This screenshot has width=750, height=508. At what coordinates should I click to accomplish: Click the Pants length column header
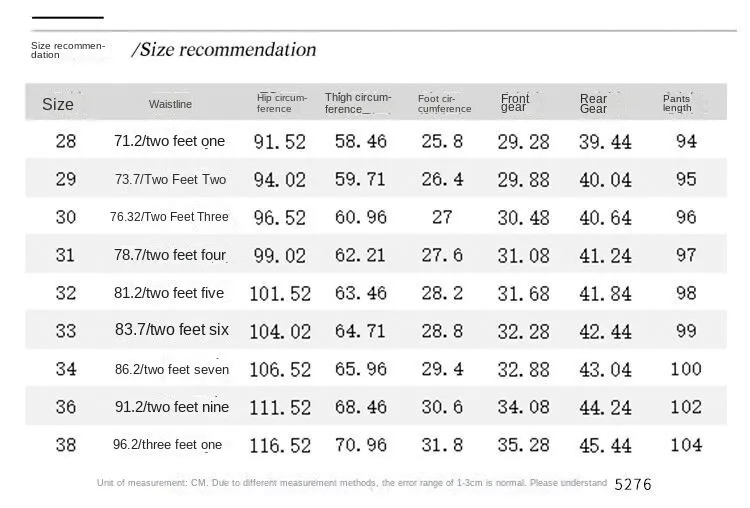[677, 103]
